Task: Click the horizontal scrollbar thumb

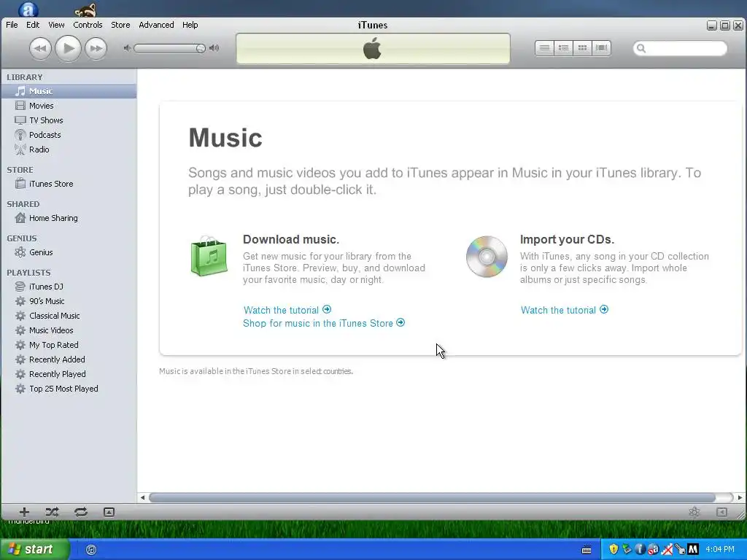Action: [432, 497]
